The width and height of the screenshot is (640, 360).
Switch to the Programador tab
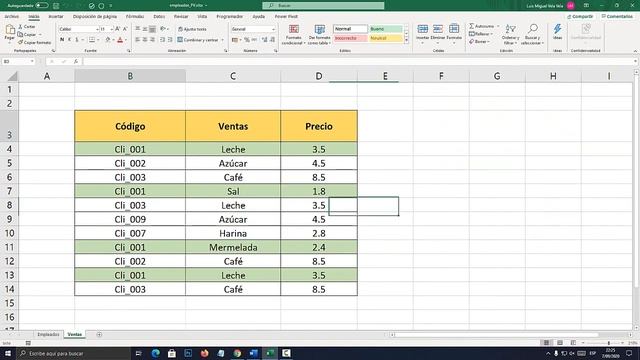point(229,17)
